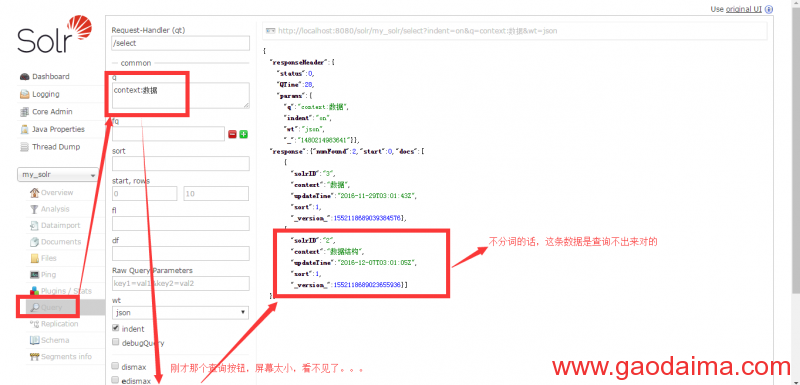Add fq row with green plus icon
The width and height of the screenshot is (800, 385).
coord(243,134)
